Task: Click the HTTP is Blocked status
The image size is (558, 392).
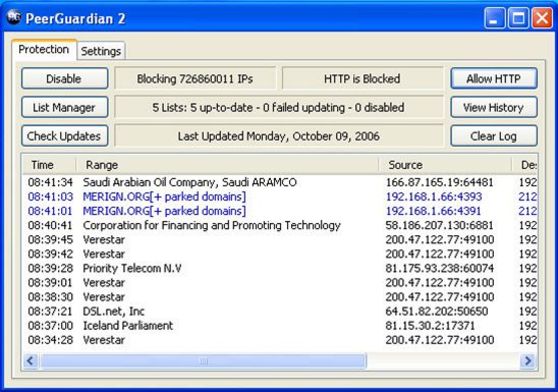Action: 362,79
